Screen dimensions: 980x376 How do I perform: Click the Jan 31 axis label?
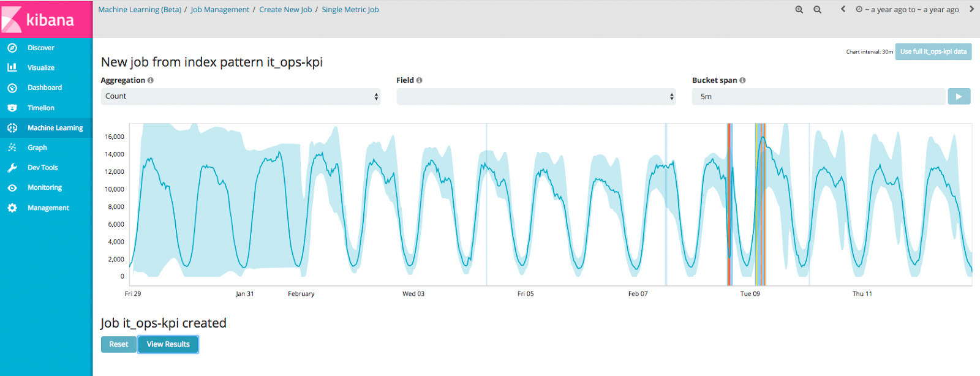(x=245, y=294)
